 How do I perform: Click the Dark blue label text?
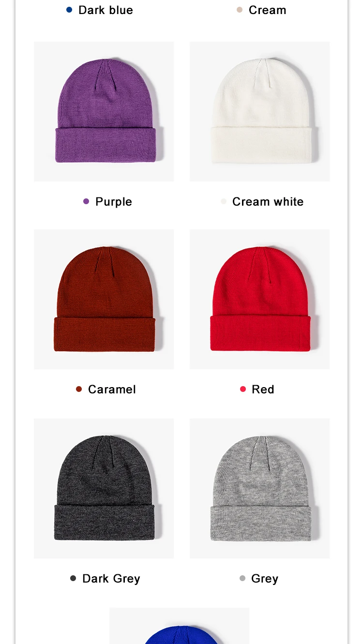pos(106,10)
